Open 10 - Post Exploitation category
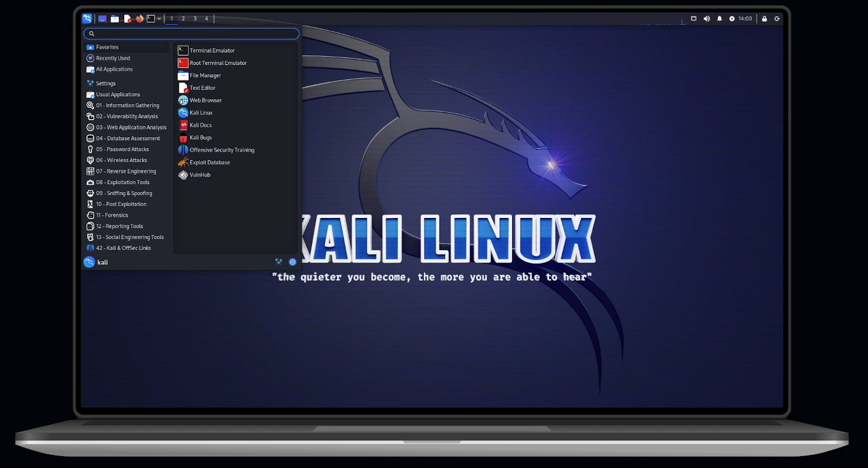 coord(127,204)
